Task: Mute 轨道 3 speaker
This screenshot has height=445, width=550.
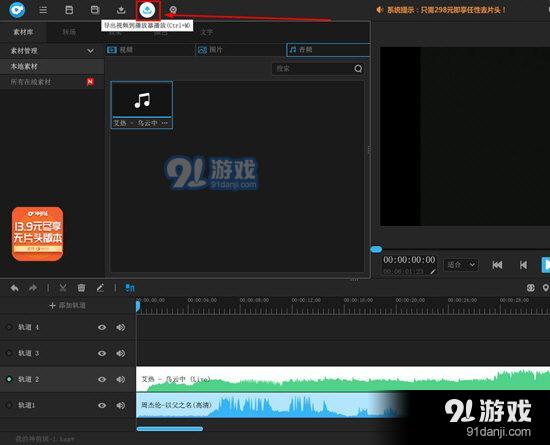Action: point(120,353)
